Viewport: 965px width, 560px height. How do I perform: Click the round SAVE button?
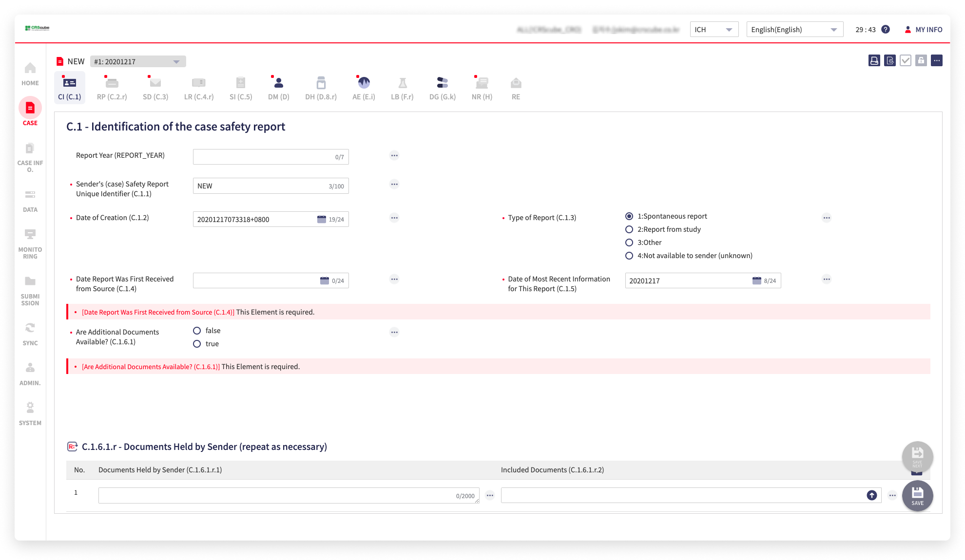(917, 496)
